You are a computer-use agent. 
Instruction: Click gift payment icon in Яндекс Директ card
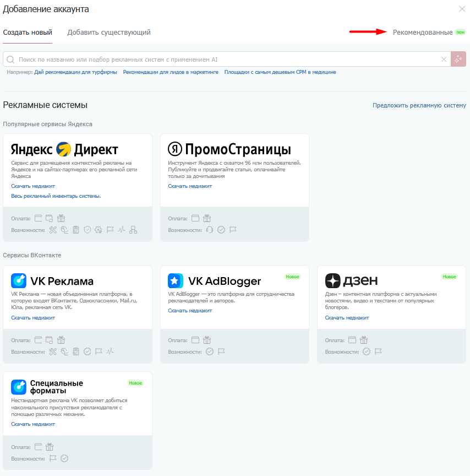coord(61,218)
